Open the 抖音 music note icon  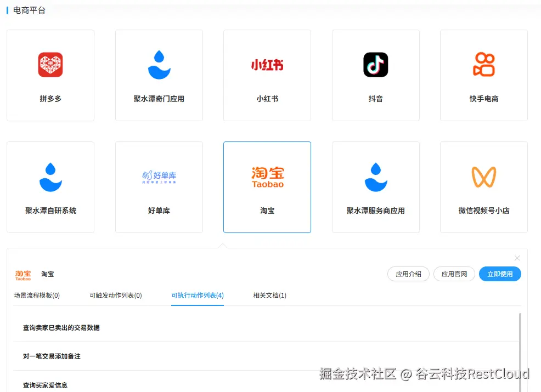pos(375,65)
